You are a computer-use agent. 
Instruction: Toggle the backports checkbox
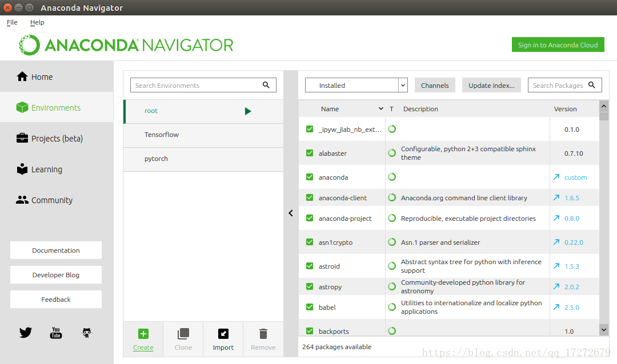coord(310,331)
